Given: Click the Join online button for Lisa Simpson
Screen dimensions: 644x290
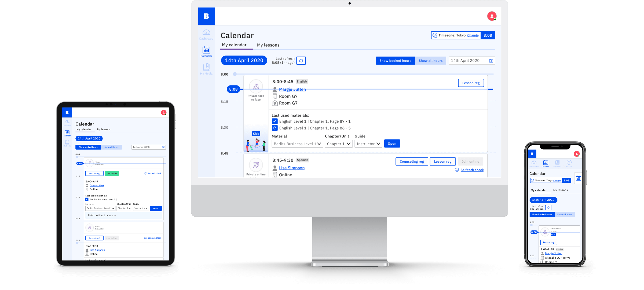Looking at the screenshot, I should pyautogui.click(x=470, y=161).
